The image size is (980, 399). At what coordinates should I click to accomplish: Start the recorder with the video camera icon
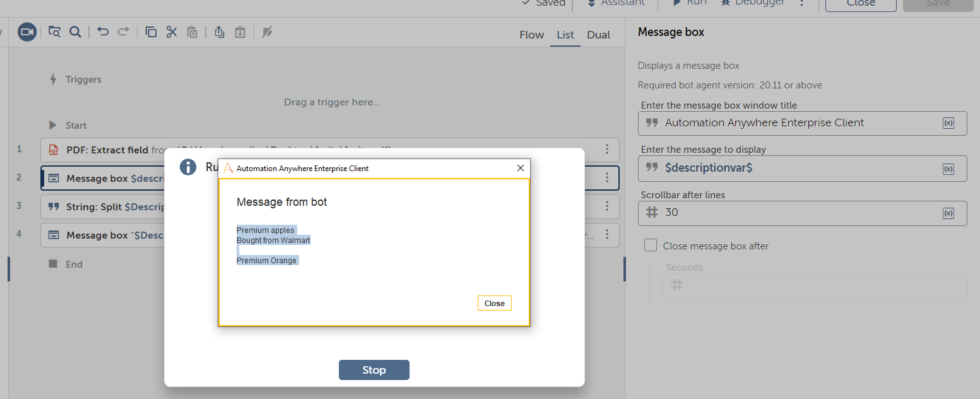click(27, 32)
